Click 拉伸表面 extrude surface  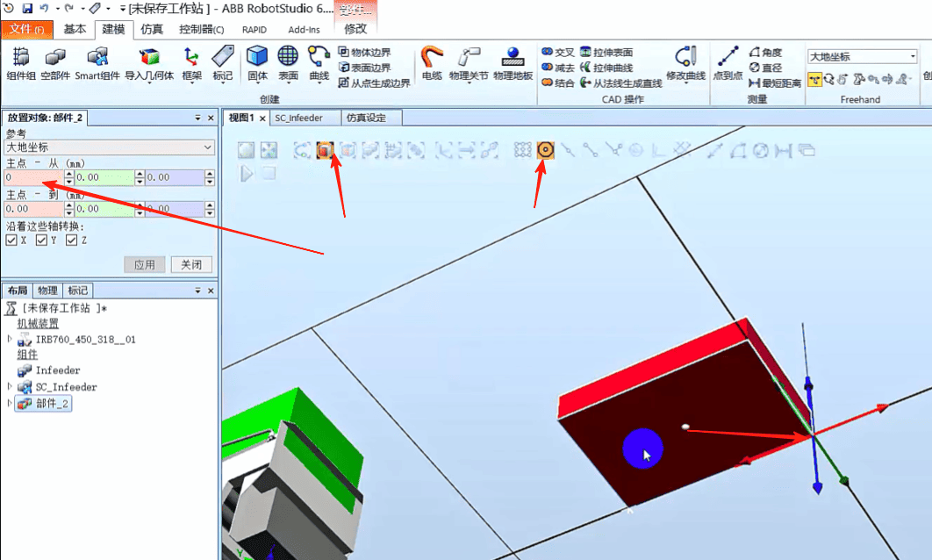(606, 53)
